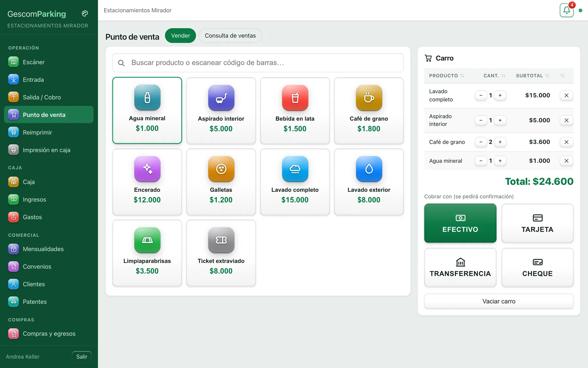Open the theme palette icon beside GescomParking
The image size is (588, 368).
pyautogui.click(x=85, y=14)
